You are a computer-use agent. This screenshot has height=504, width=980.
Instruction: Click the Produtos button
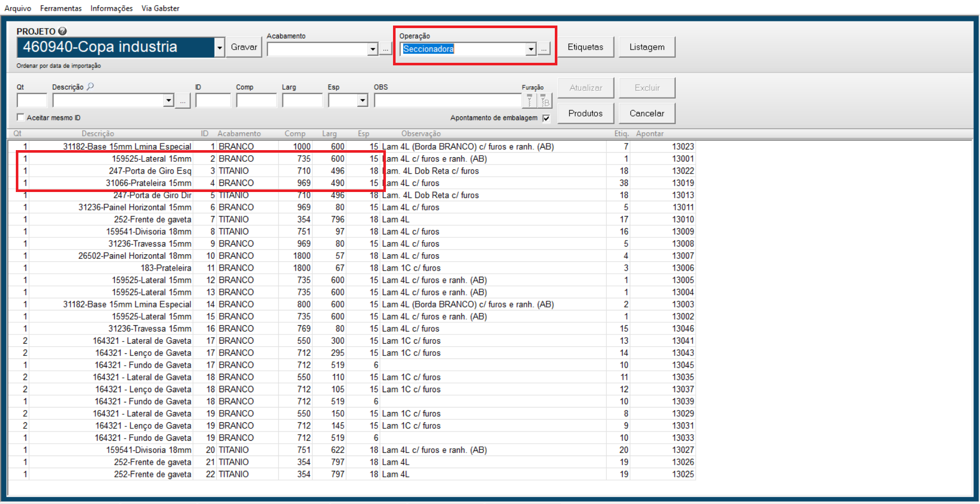pos(585,113)
